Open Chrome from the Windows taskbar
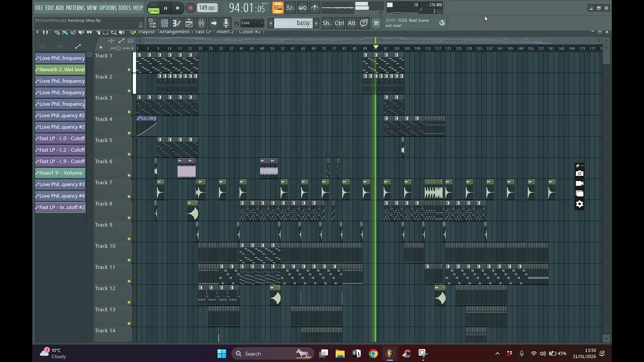644x362 pixels. point(373,353)
